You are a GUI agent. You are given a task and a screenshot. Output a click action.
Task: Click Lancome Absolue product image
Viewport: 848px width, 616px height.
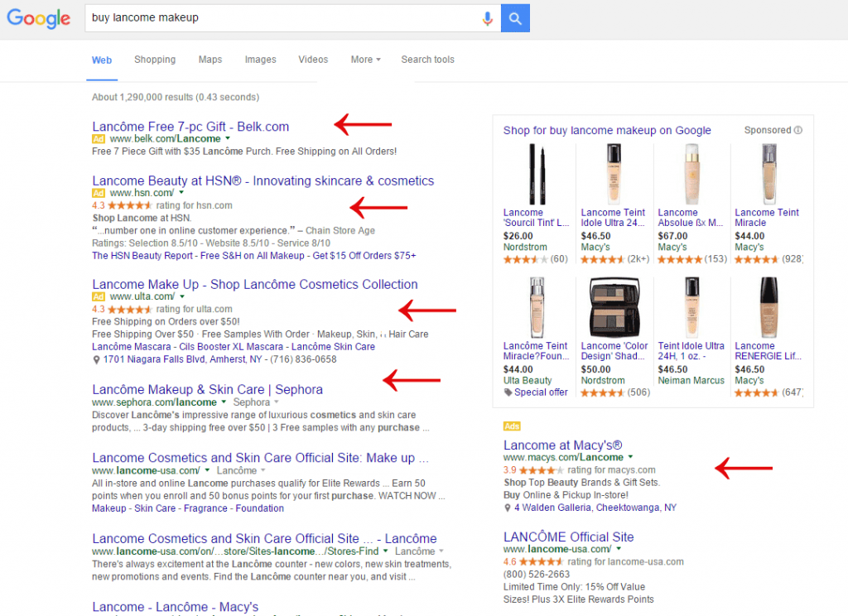click(691, 174)
